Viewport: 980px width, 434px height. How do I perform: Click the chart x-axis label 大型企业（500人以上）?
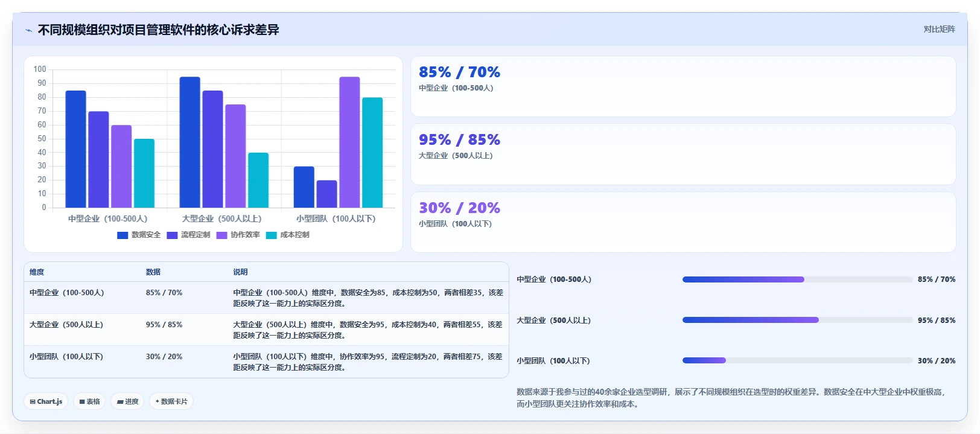point(222,219)
